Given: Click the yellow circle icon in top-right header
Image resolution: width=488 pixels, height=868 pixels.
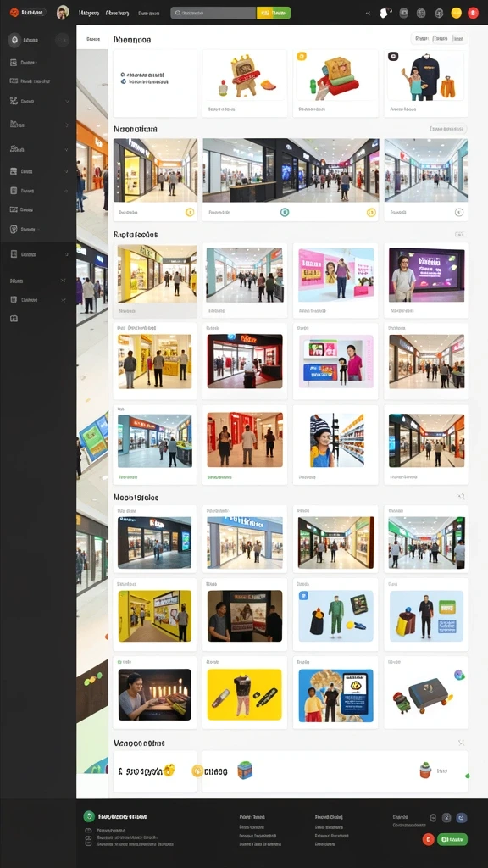Looking at the screenshot, I should (x=457, y=13).
